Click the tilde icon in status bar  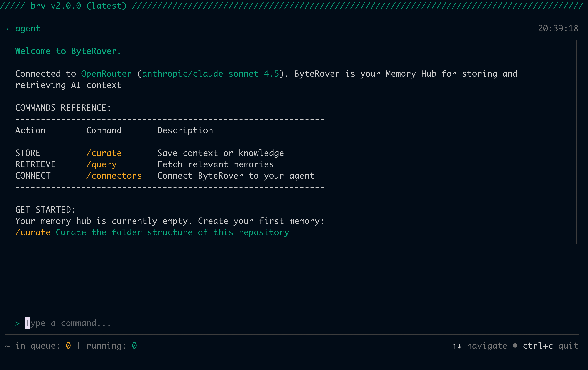(x=8, y=346)
